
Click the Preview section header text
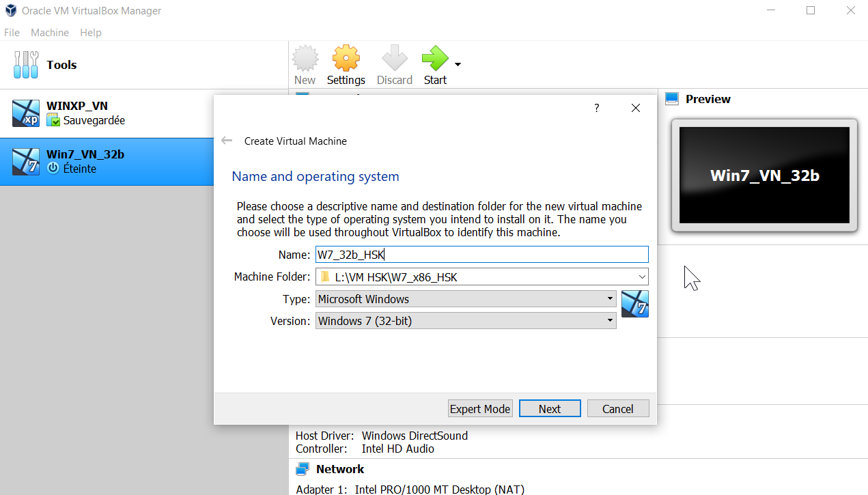tap(708, 99)
